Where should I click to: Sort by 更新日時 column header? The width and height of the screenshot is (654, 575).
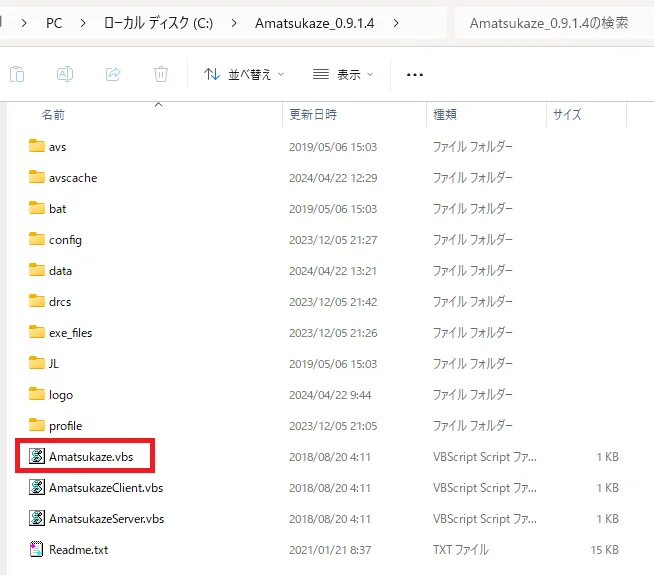[x=313, y=115]
